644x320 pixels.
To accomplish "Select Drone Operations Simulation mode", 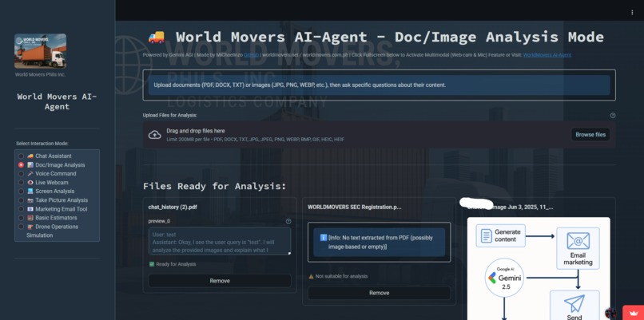I will (48, 231).
